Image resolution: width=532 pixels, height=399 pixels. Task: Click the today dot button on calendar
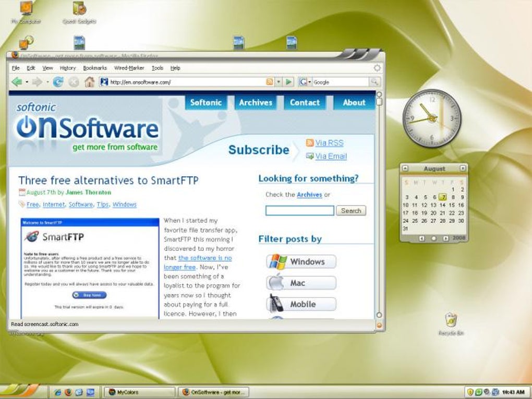(433, 238)
